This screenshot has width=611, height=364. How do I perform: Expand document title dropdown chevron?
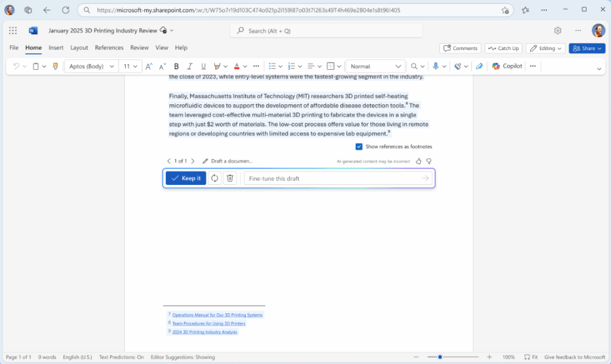click(171, 30)
